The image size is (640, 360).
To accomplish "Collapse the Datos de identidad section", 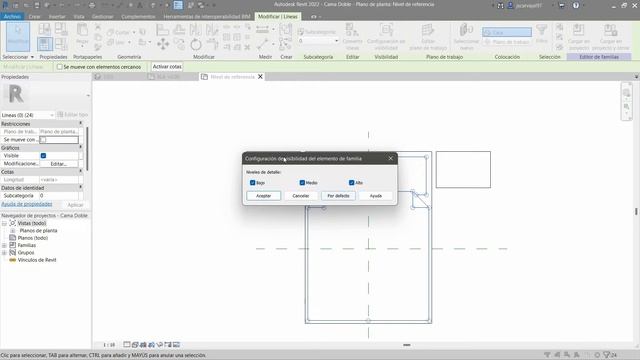I will point(80,187).
